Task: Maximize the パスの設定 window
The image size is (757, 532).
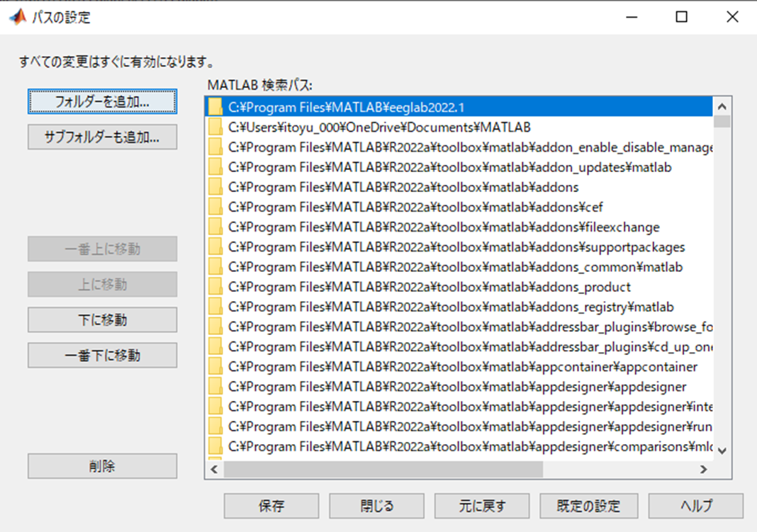Action: point(681,17)
